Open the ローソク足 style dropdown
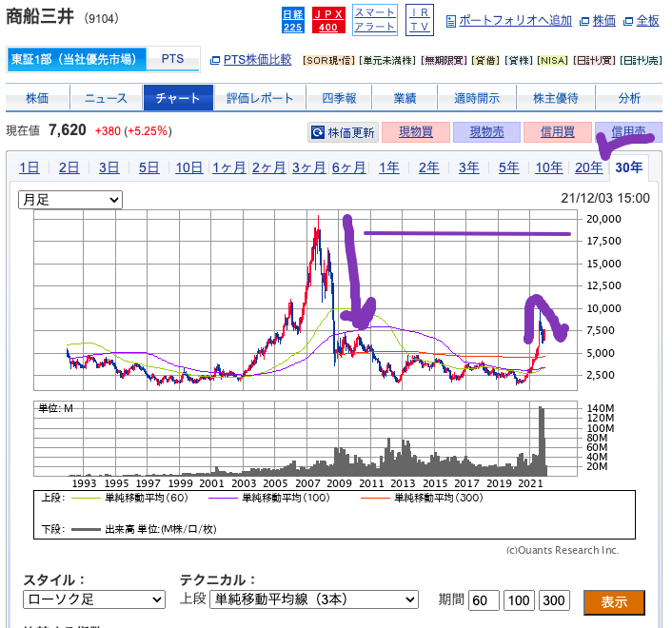Viewport: 672px width, 628px height. (94, 599)
